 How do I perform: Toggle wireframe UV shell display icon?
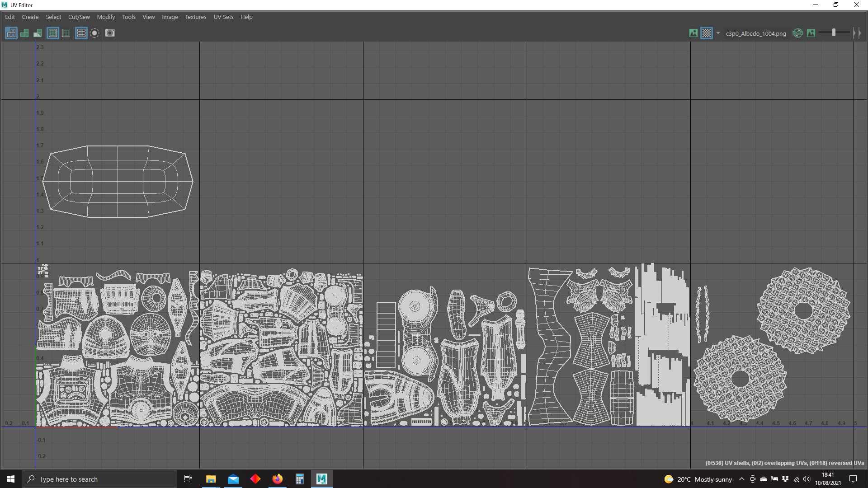pyautogui.click(x=11, y=33)
